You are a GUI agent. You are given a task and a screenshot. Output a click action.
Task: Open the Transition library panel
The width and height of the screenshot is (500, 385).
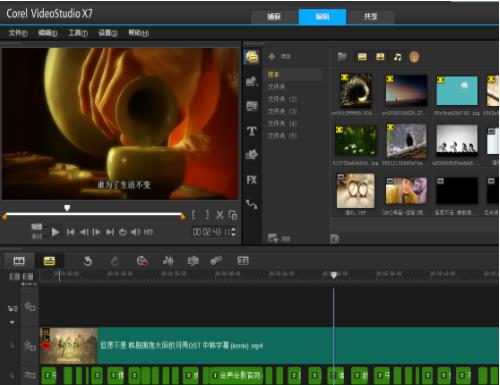click(252, 106)
